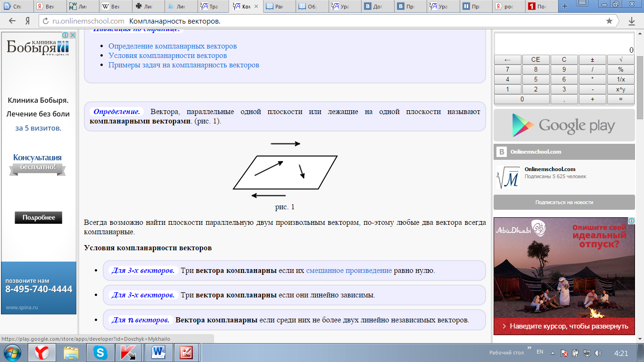This screenshot has width=644, height=362.
Task: Open the red app icon next to Word in taskbar
Action: [x=186, y=353]
